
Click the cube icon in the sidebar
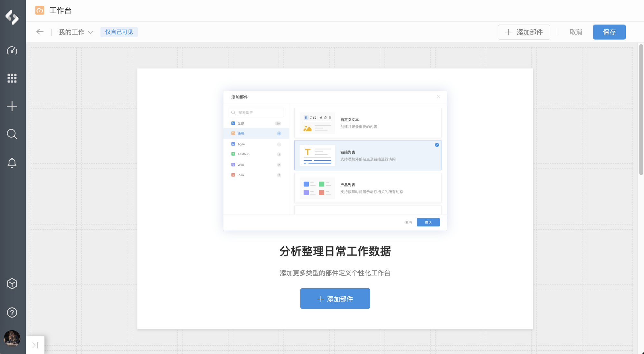[x=12, y=284]
